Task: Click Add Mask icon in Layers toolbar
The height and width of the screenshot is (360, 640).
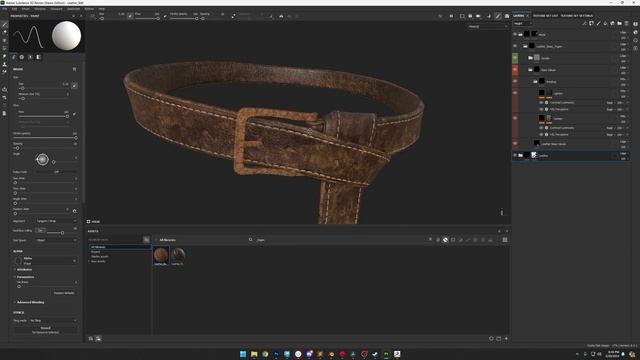Action: 591,24
